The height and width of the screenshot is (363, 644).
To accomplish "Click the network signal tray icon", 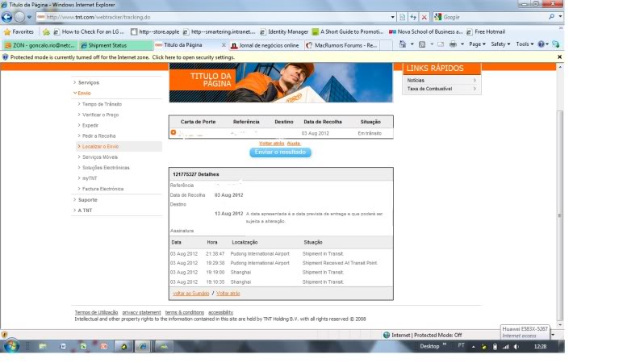I will 505,347.
